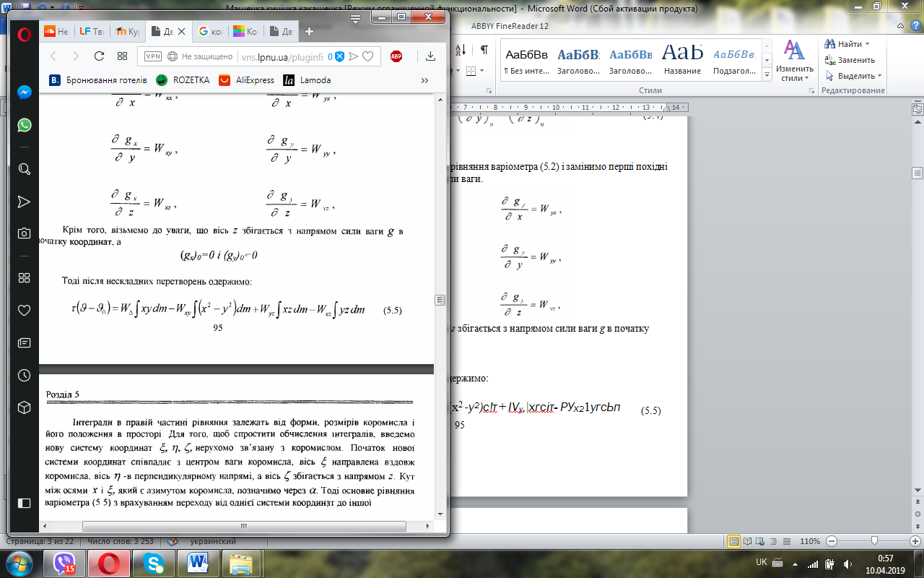Open the Найти dropdown arrow in Word

click(x=867, y=44)
